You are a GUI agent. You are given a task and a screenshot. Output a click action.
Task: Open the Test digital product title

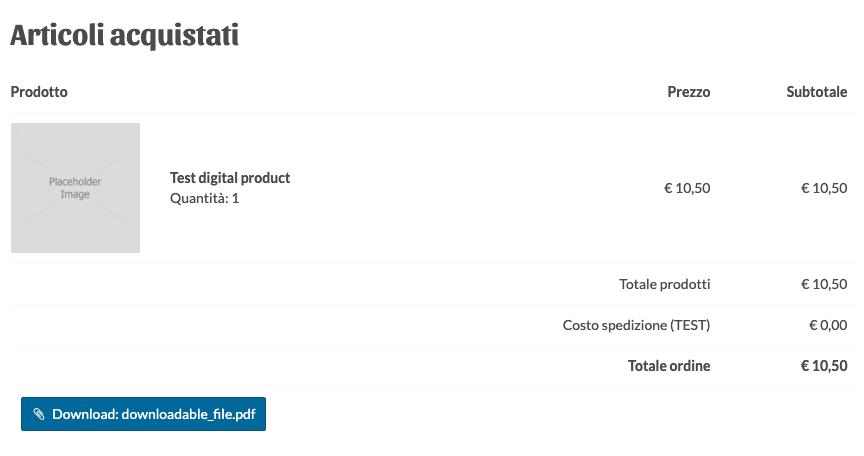tap(230, 178)
